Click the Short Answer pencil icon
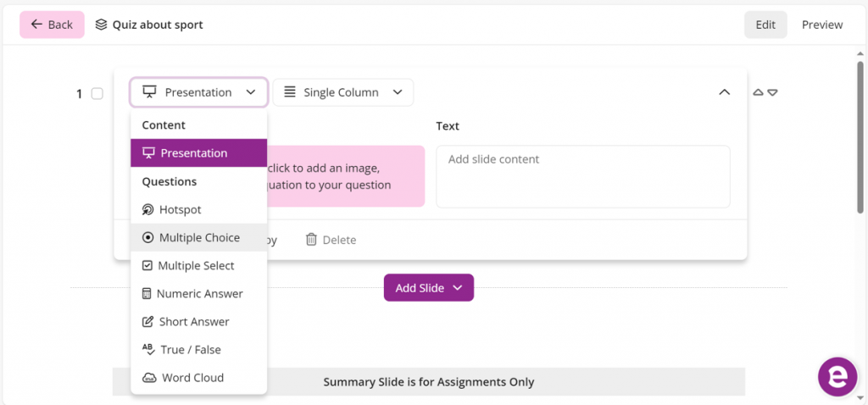The width and height of the screenshot is (868, 405). coord(148,322)
